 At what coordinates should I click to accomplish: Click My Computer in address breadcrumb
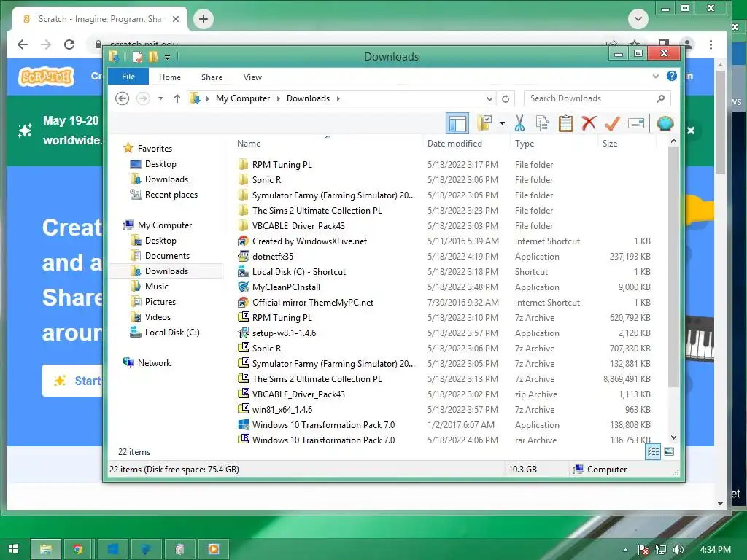click(x=242, y=98)
